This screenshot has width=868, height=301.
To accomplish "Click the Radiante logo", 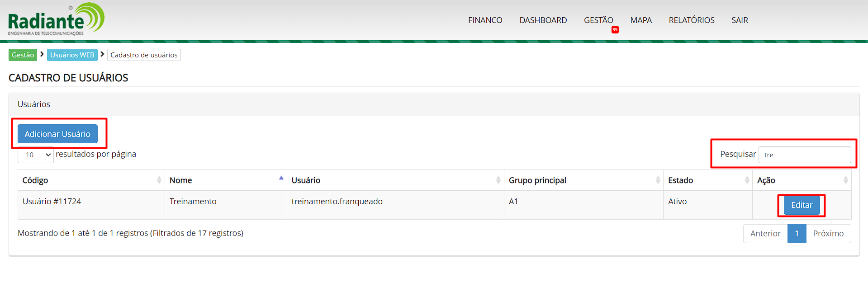I will [56, 19].
